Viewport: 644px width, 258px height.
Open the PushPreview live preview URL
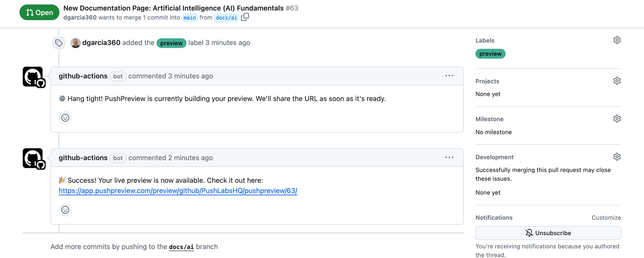point(178,191)
